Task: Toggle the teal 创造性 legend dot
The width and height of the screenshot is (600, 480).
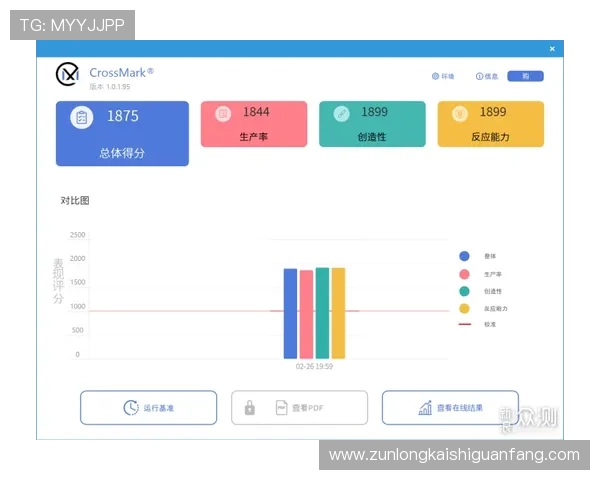Action: click(x=464, y=291)
